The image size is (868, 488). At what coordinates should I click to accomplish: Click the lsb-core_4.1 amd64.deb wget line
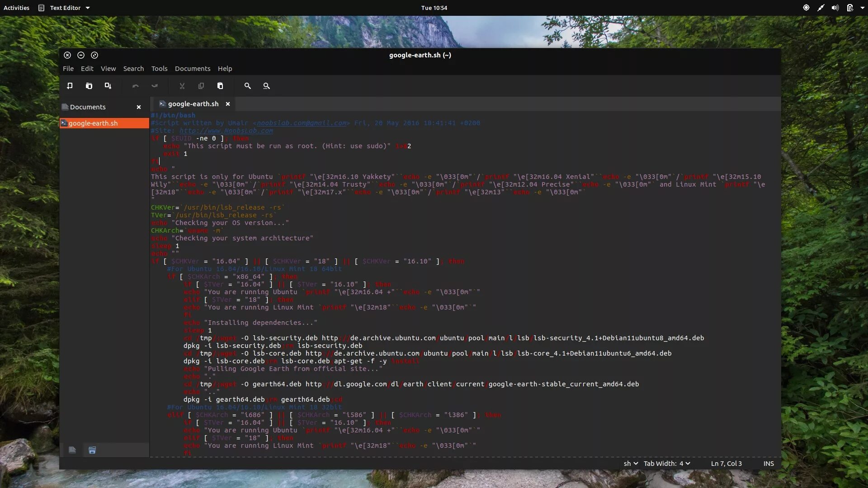428,353
